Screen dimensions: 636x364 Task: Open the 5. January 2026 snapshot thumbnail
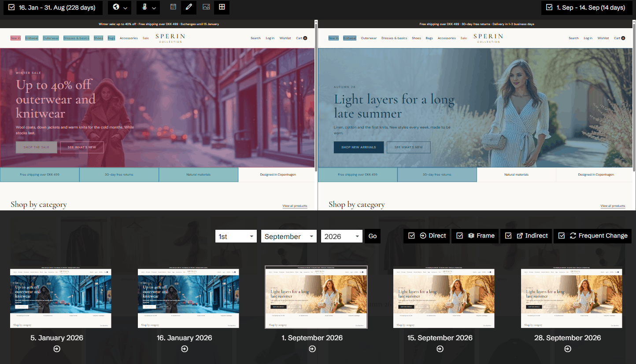(61, 298)
